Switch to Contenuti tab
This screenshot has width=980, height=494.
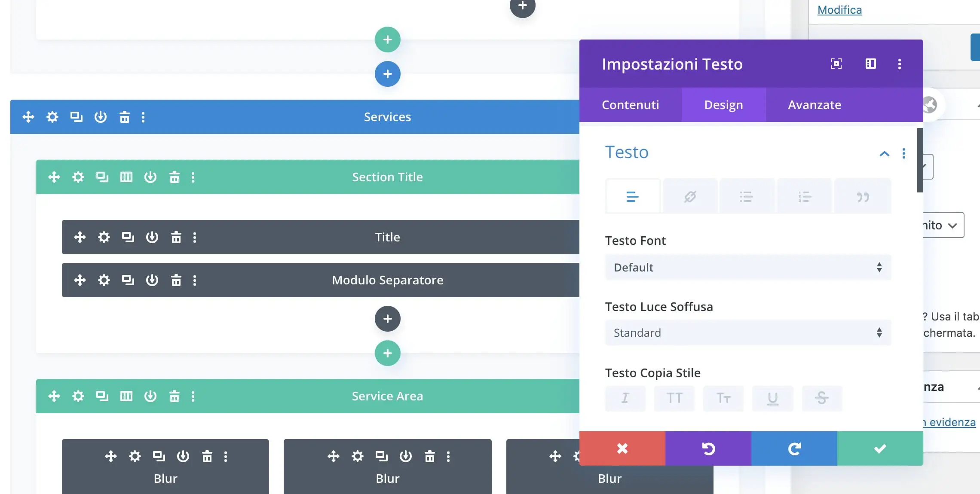[630, 105]
